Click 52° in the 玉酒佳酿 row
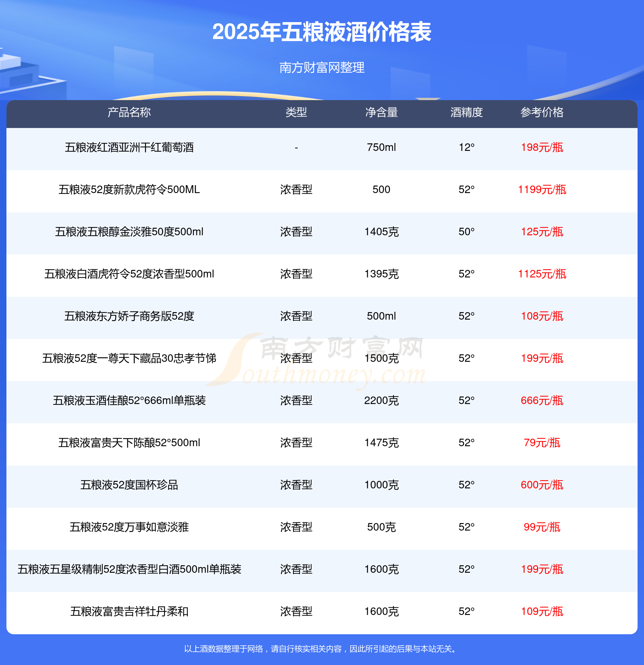 click(467, 400)
